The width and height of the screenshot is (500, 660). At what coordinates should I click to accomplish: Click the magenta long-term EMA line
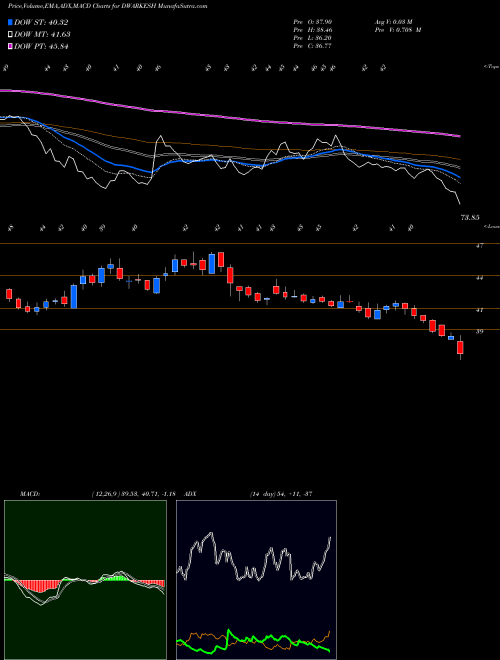click(x=229, y=117)
